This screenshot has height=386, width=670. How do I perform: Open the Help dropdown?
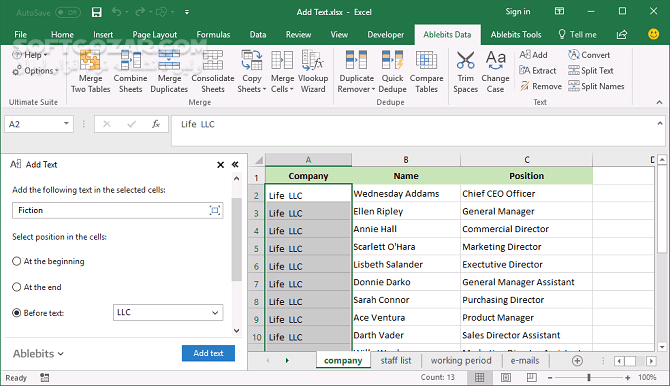30,55
